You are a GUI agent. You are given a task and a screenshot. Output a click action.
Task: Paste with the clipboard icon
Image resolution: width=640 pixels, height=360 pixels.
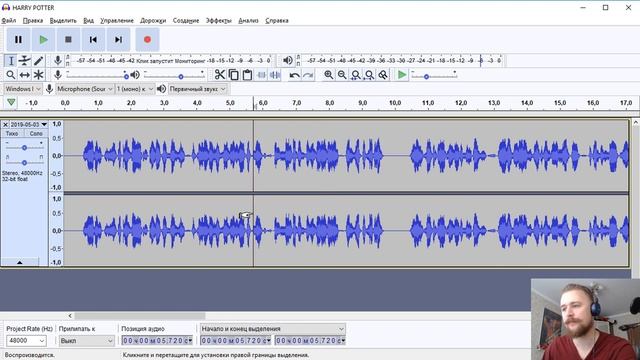point(247,75)
